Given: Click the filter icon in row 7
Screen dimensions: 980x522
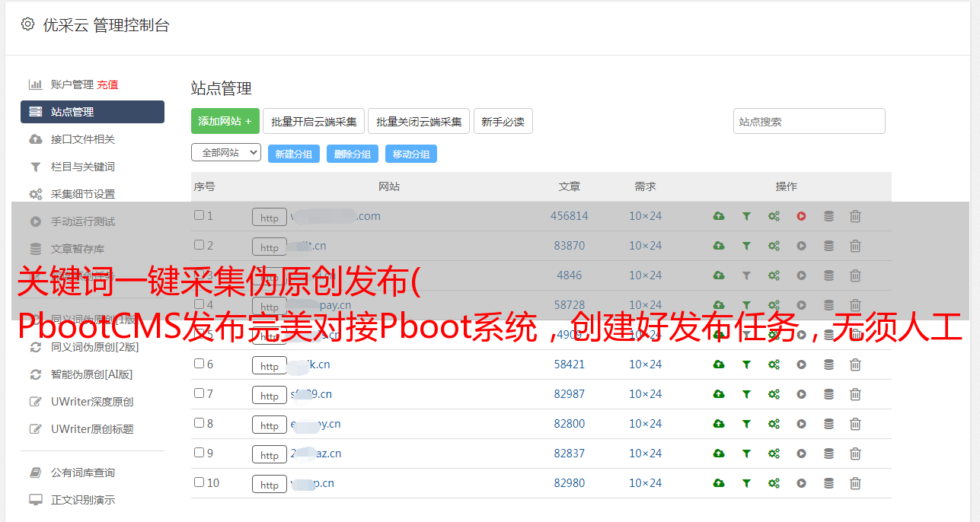Looking at the screenshot, I should coord(746,394).
